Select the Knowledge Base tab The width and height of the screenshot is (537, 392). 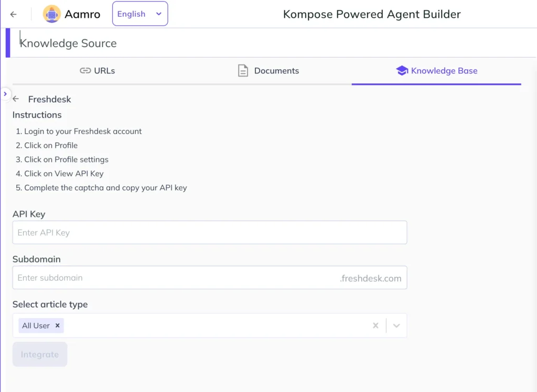(x=436, y=71)
